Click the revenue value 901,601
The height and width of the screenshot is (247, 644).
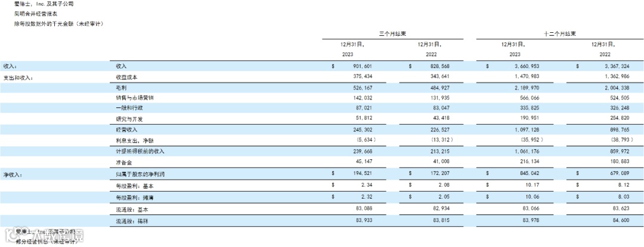click(x=363, y=66)
